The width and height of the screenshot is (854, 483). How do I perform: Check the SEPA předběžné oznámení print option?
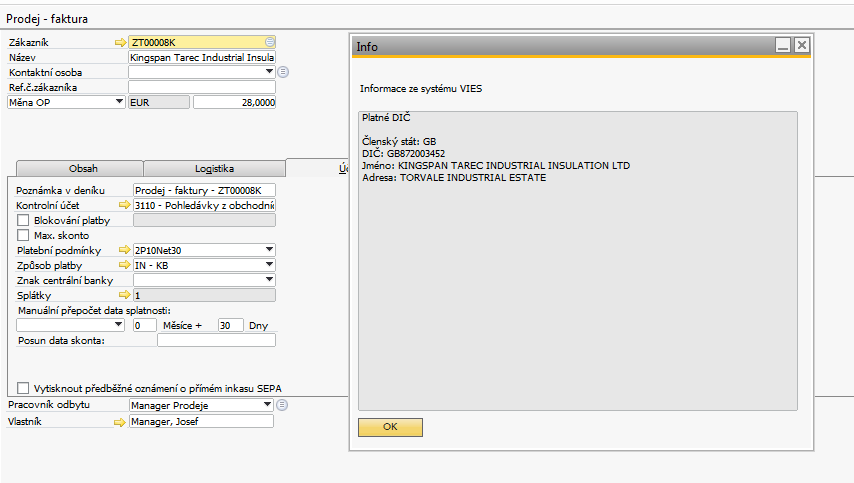(23, 387)
